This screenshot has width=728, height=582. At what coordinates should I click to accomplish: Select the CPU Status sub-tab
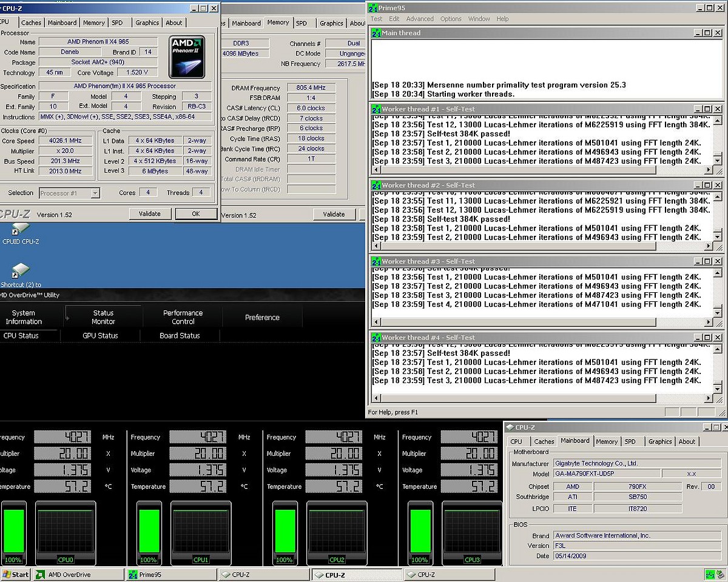pos(21,335)
